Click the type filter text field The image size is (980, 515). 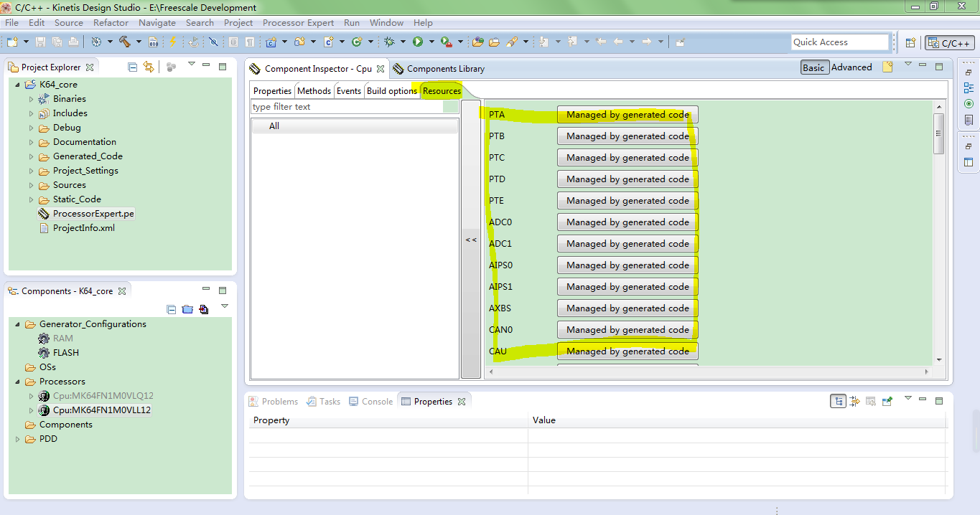[355, 107]
